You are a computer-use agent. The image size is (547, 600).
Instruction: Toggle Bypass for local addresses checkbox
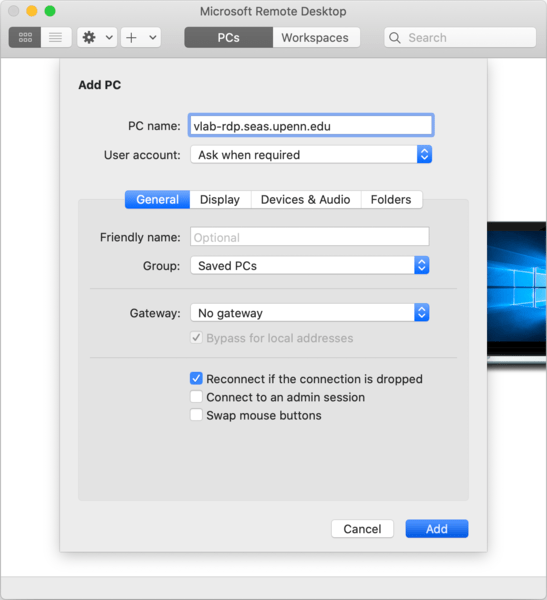pos(196,338)
